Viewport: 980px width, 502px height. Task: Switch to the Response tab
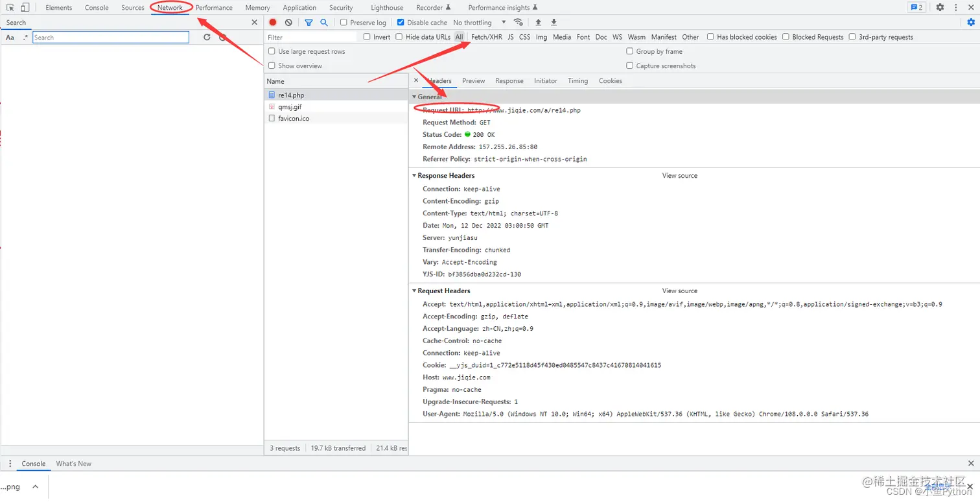509,80
